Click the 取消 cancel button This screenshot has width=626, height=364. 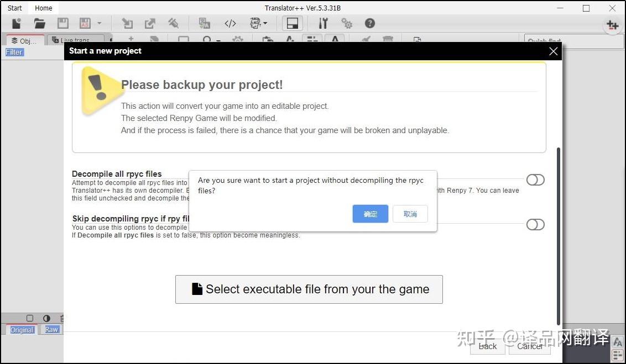[x=410, y=214]
